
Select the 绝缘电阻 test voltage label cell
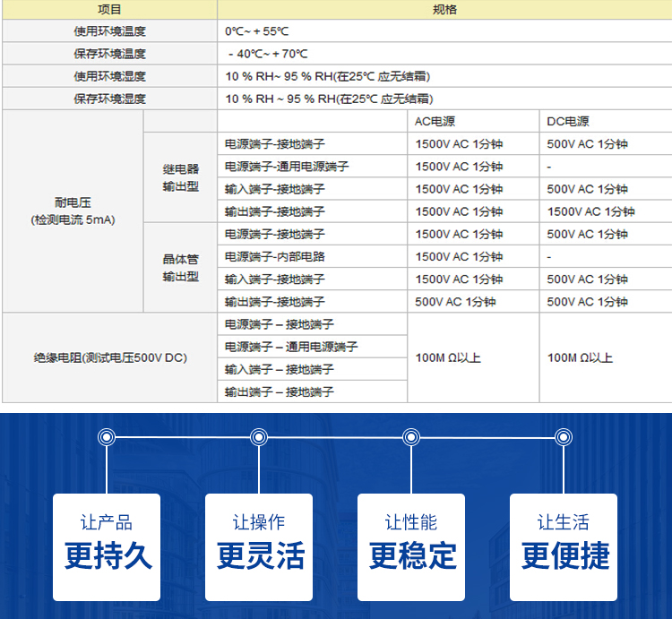[109, 358]
